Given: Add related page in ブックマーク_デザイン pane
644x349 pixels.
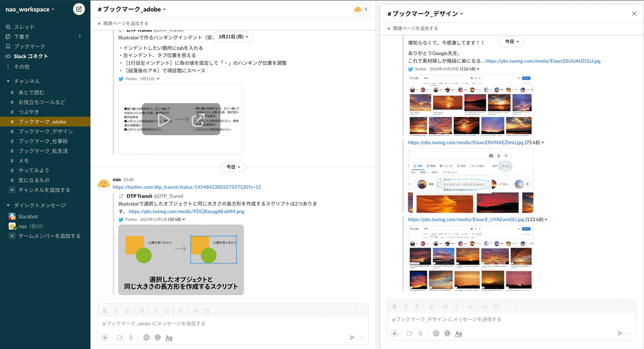Looking at the screenshot, I should [413, 28].
